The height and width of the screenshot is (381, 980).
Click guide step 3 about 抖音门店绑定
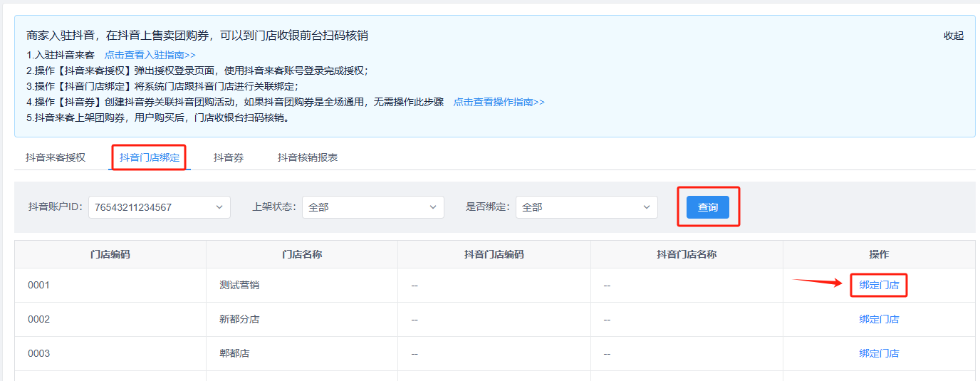pos(162,86)
